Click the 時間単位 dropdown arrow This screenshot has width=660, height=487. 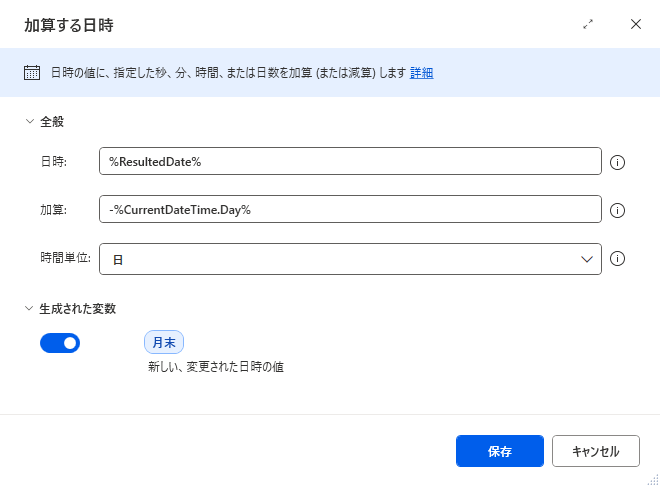[587, 259]
